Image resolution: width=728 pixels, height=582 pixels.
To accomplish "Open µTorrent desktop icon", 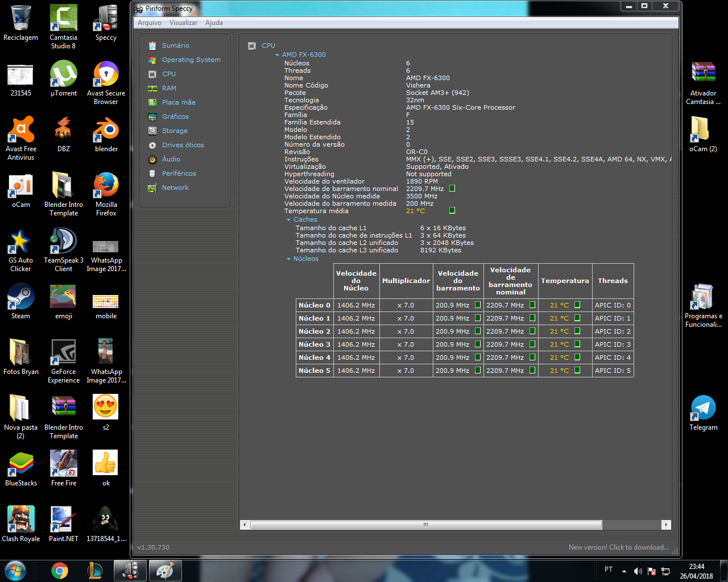I will (63, 78).
